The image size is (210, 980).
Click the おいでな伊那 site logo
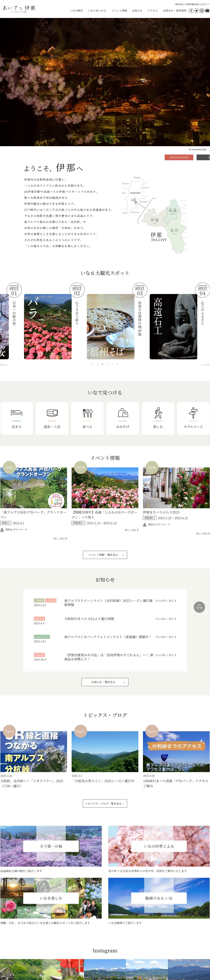(x=19, y=9)
